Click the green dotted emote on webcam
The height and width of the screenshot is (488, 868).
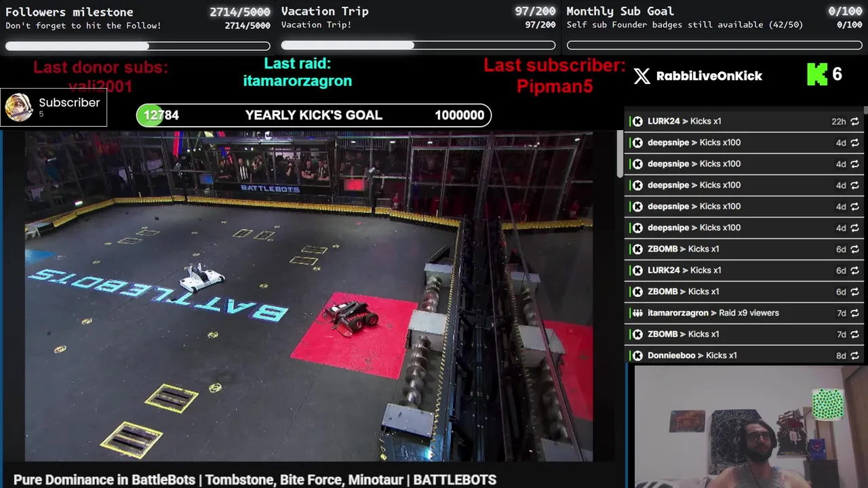[x=828, y=405]
